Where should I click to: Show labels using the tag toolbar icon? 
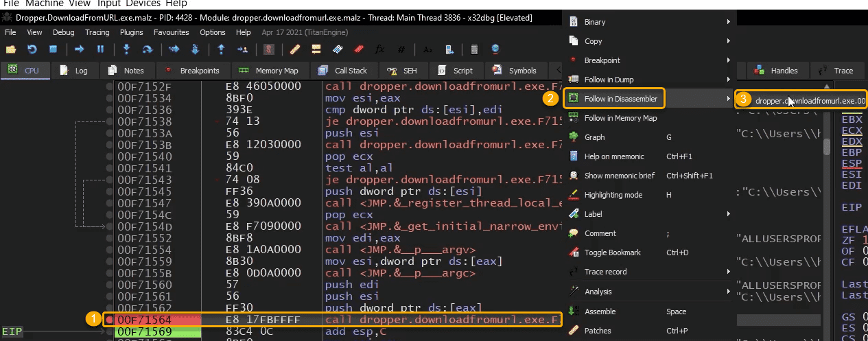point(337,49)
